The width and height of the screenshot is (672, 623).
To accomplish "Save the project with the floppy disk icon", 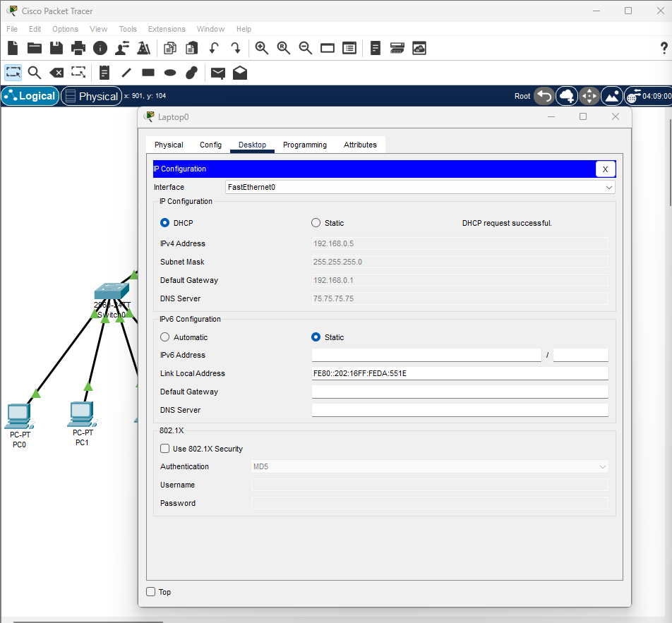I will coord(56,48).
